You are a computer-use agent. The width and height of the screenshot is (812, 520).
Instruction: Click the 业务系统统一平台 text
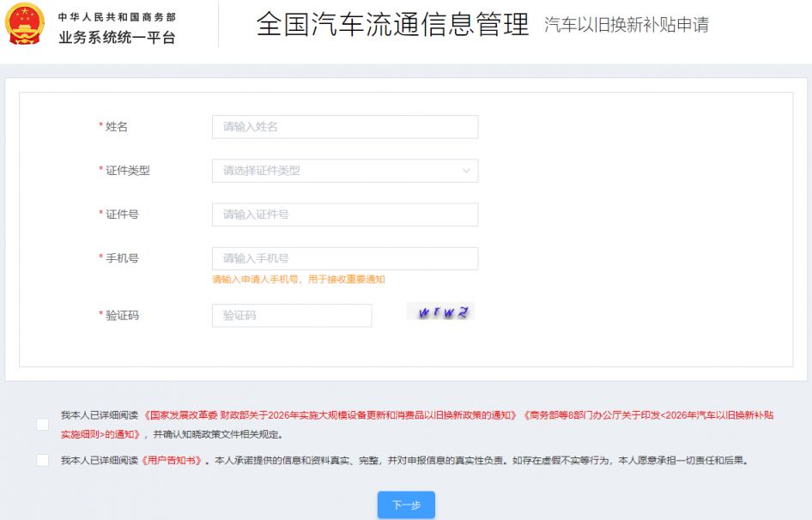(117, 37)
